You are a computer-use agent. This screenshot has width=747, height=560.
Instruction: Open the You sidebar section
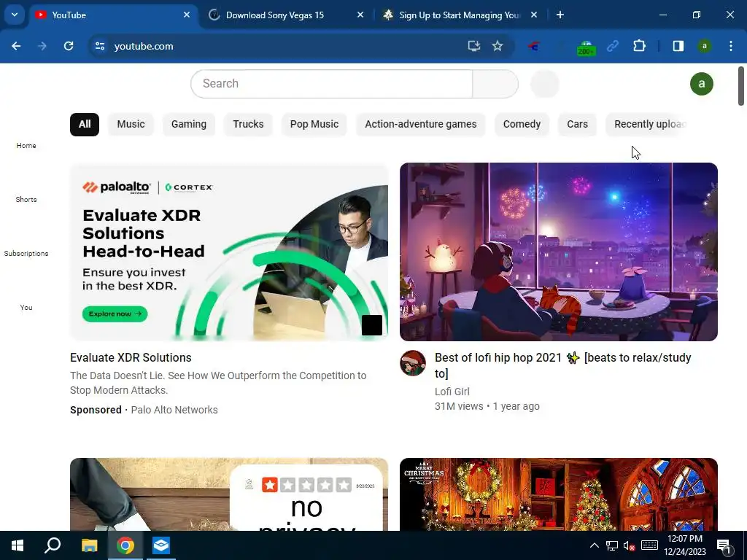click(26, 307)
